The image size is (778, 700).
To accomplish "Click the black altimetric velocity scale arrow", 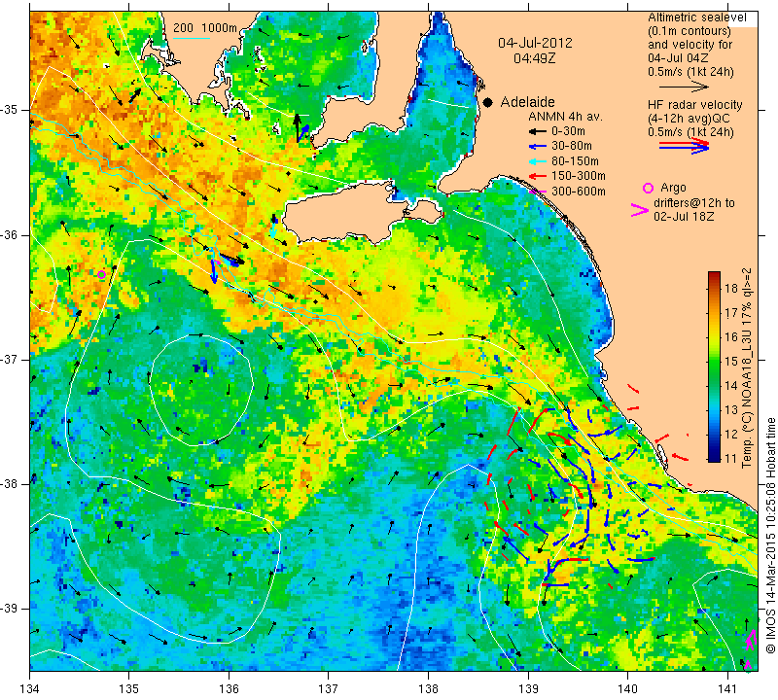I will (x=684, y=87).
